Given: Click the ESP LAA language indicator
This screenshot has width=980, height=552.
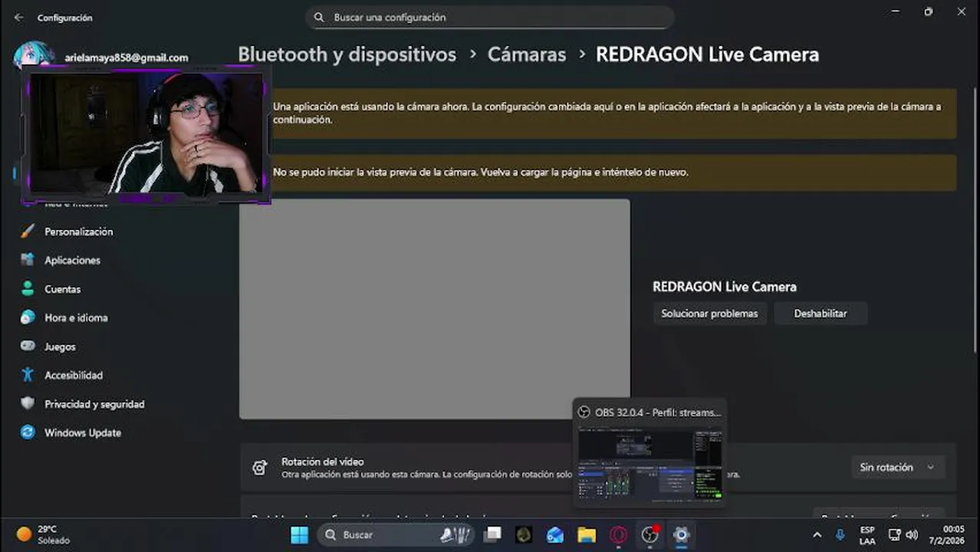Looking at the screenshot, I should click(x=867, y=535).
